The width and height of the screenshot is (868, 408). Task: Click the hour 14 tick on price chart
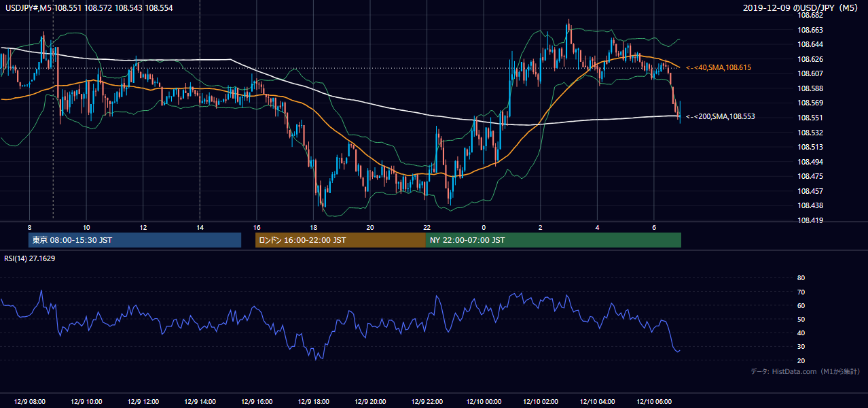[200, 227]
